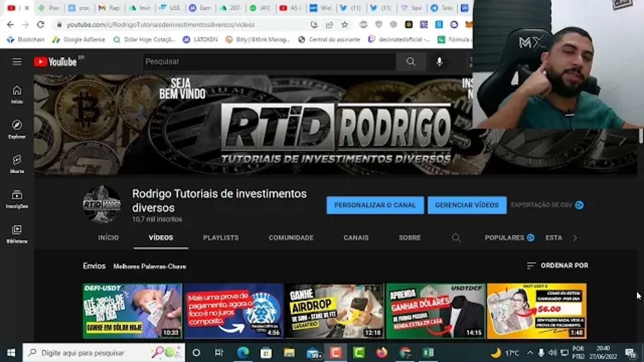Open the Envios uploads dropdown

pyautogui.click(x=94, y=266)
